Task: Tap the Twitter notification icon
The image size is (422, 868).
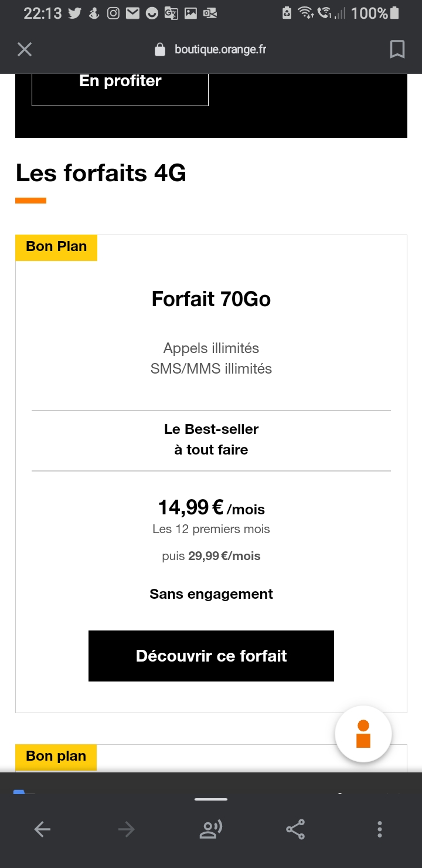Action: click(x=74, y=13)
